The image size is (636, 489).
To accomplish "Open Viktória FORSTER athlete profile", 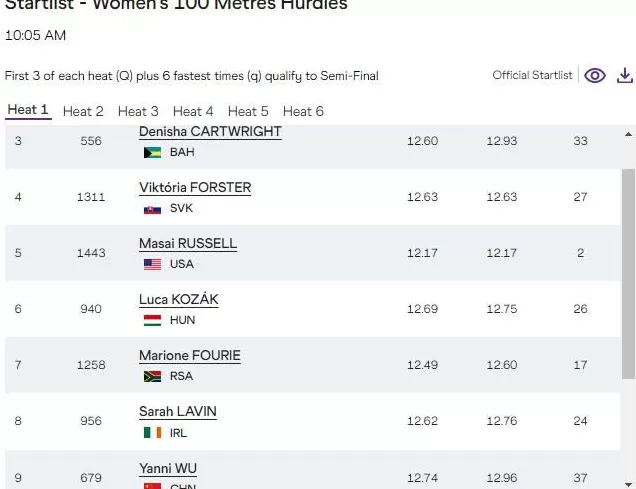I will pyautogui.click(x=195, y=188).
